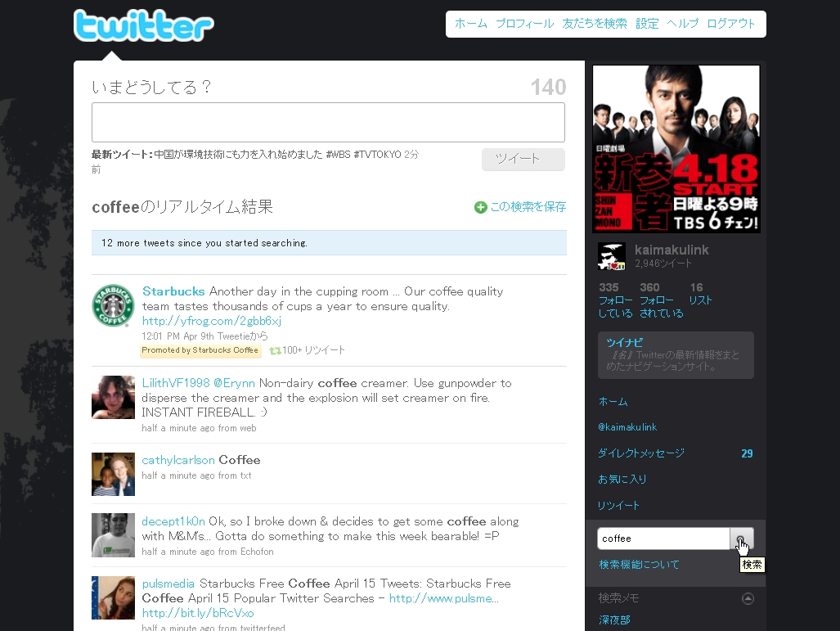Click the retweet icon under Starbucks tweet

pyautogui.click(x=275, y=350)
